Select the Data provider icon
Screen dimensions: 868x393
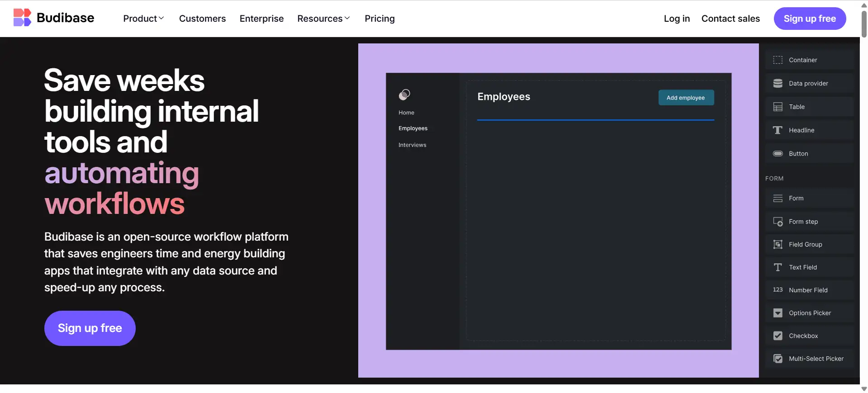click(778, 83)
